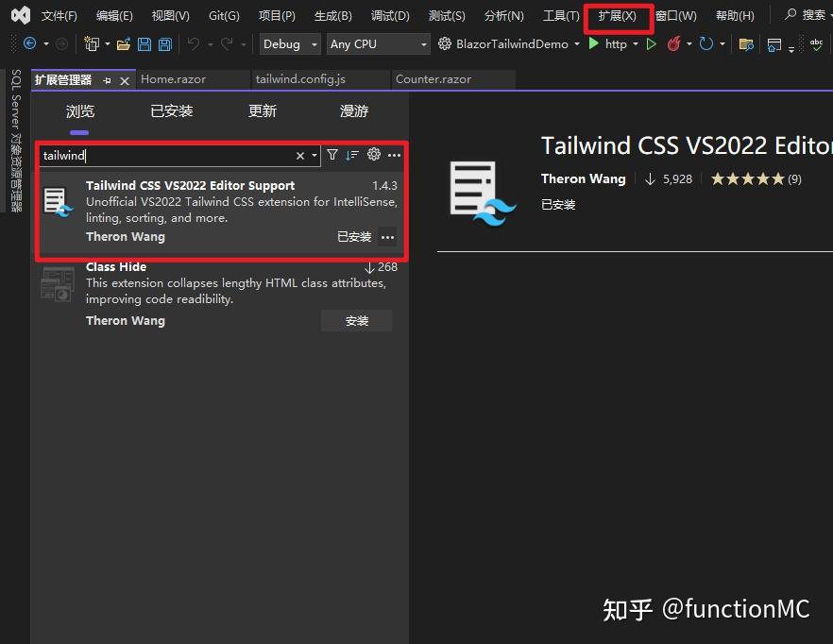Viewport: 833px width, 644px height.
Task: Run without debugging via the outlined play icon
Action: (x=652, y=43)
